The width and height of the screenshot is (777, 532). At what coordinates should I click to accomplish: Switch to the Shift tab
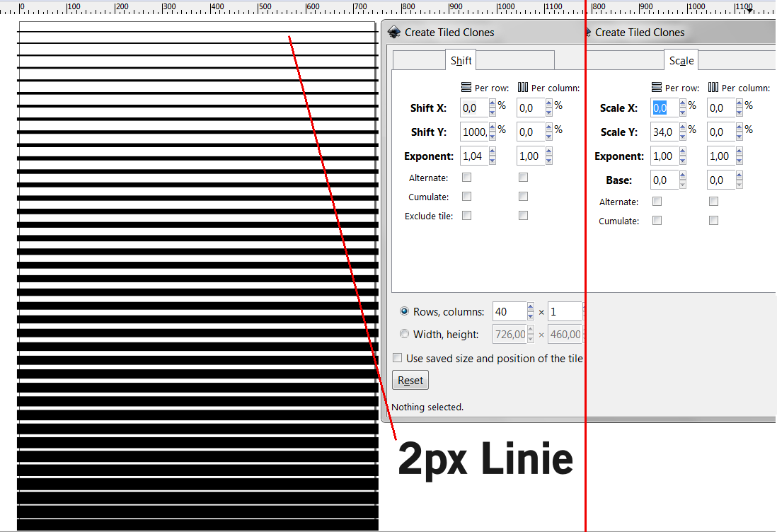(461, 60)
